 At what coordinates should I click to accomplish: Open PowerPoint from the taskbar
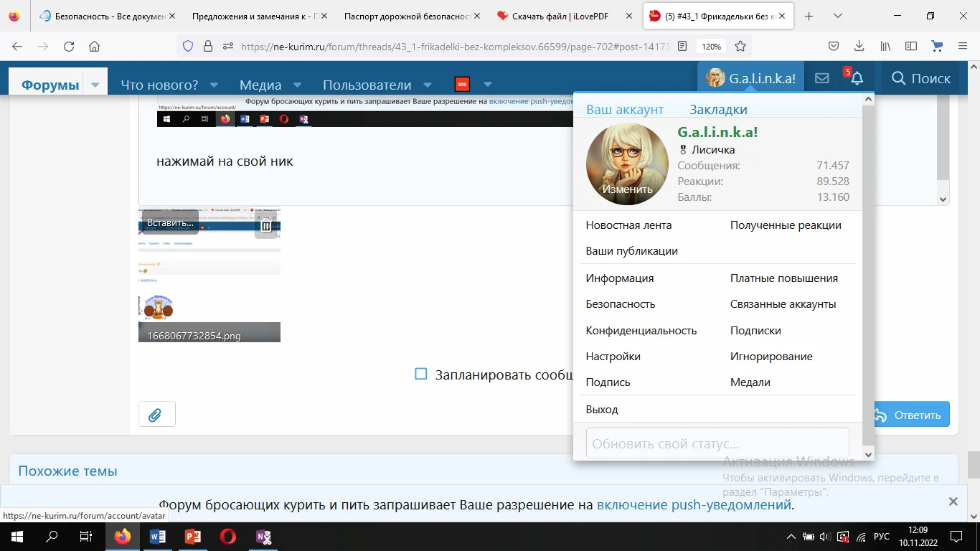click(x=192, y=536)
